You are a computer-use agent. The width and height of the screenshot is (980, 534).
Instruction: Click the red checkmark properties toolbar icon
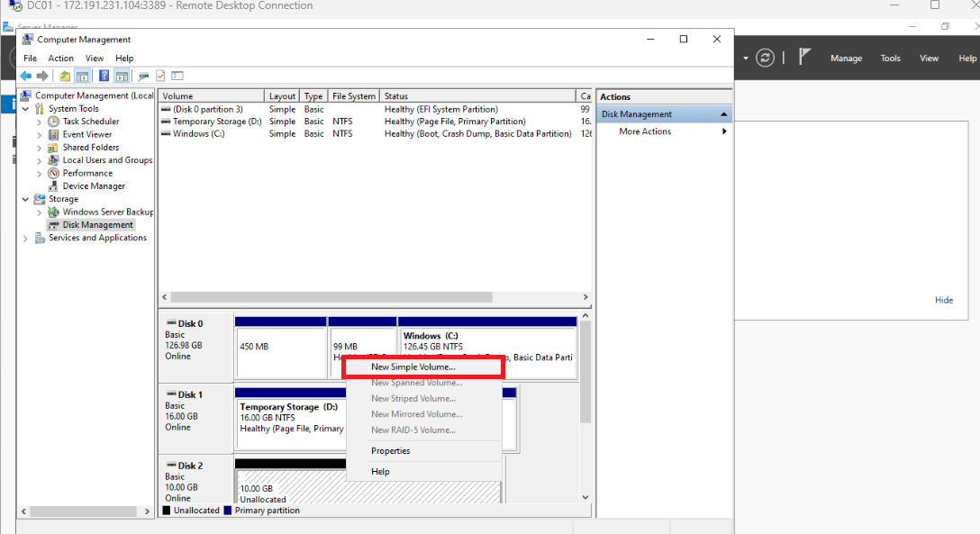[x=160, y=77]
